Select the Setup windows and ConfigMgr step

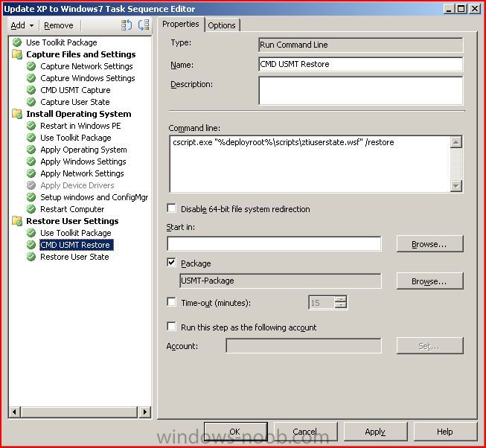coord(95,197)
